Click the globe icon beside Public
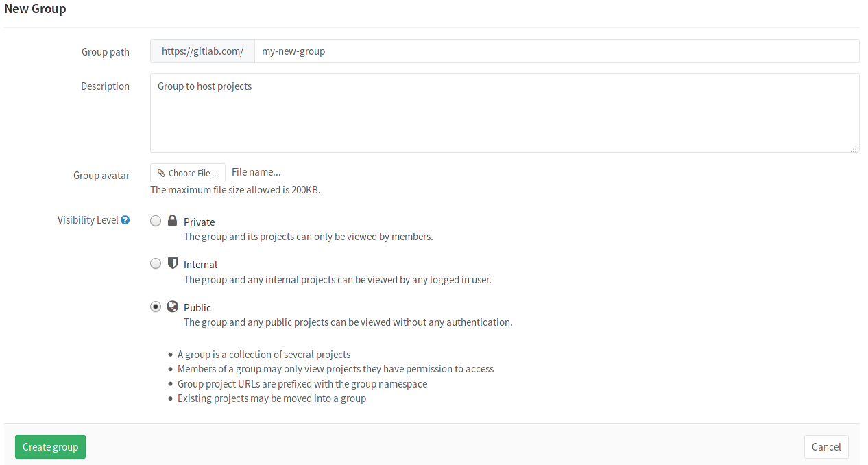The width and height of the screenshot is (868, 465). (x=172, y=306)
